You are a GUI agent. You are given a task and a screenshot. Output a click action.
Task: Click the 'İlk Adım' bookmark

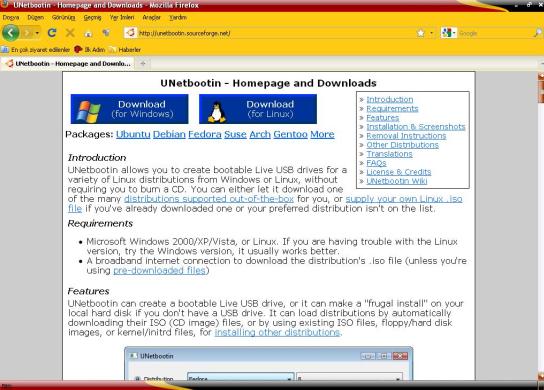pos(90,50)
